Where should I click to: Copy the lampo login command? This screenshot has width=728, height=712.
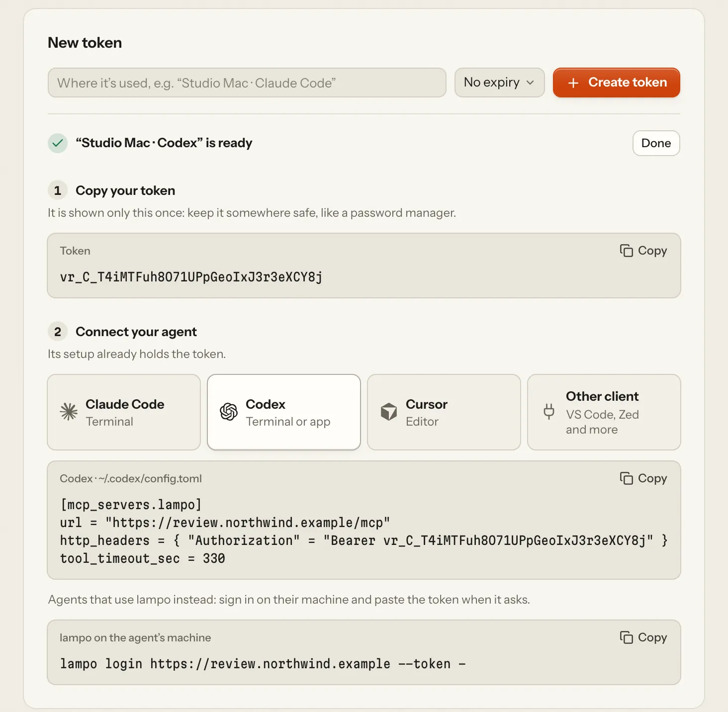click(x=643, y=637)
